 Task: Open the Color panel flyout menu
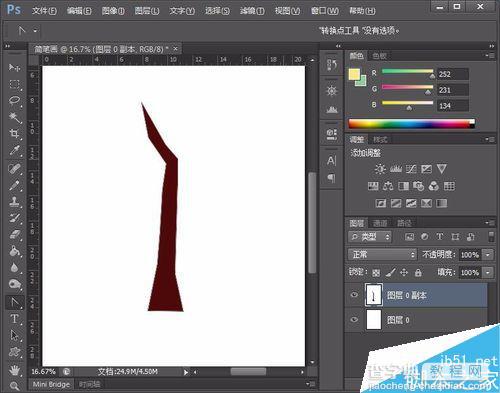(x=490, y=56)
